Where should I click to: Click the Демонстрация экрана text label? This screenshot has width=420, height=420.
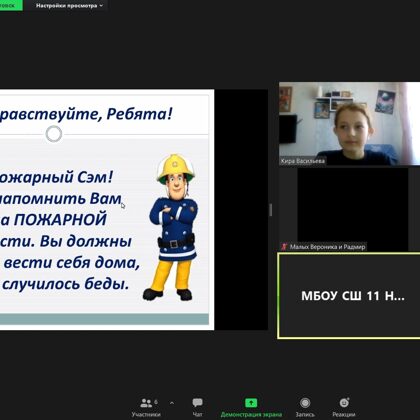(251, 414)
